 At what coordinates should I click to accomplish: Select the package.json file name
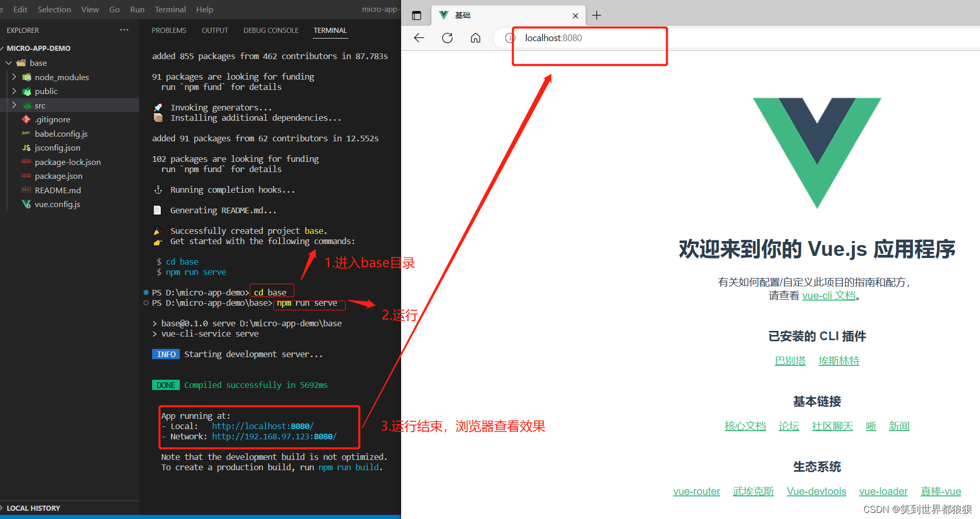[59, 176]
